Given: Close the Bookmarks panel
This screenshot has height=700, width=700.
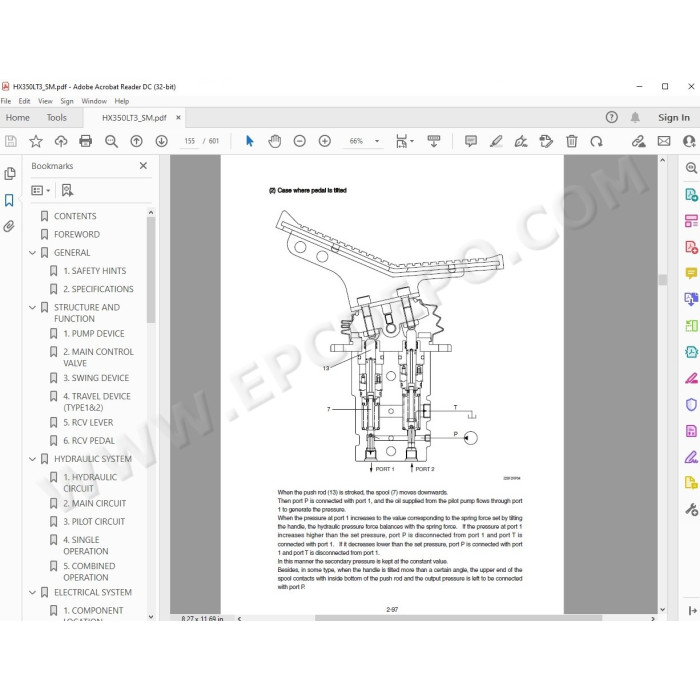Looking at the screenshot, I should point(143,166).
